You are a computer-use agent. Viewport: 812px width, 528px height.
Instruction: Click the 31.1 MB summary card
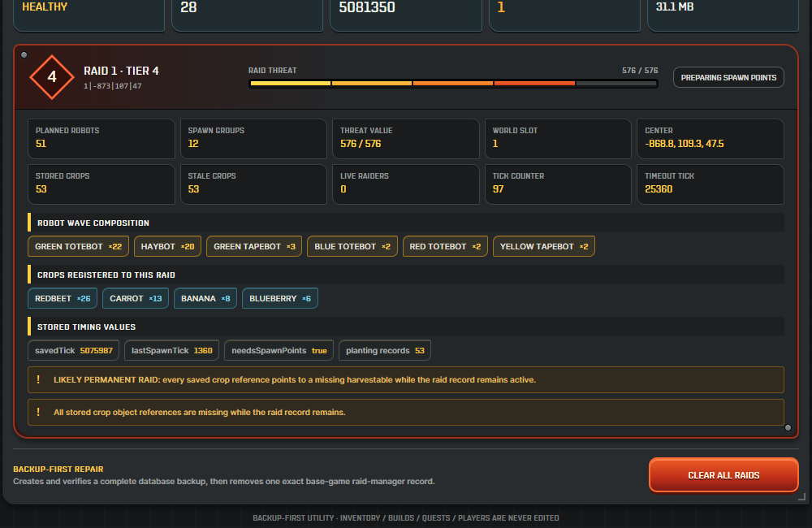[x=723, y=14]
